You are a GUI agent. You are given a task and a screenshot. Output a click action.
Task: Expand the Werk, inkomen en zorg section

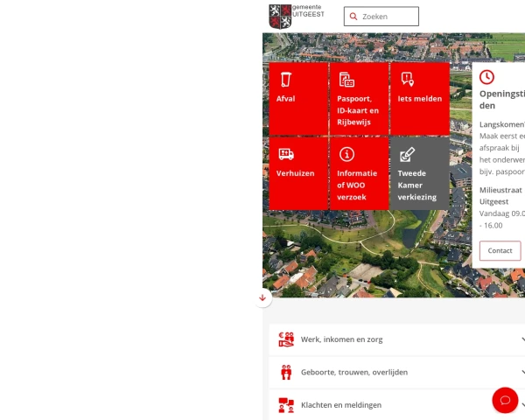coord(397,339)
